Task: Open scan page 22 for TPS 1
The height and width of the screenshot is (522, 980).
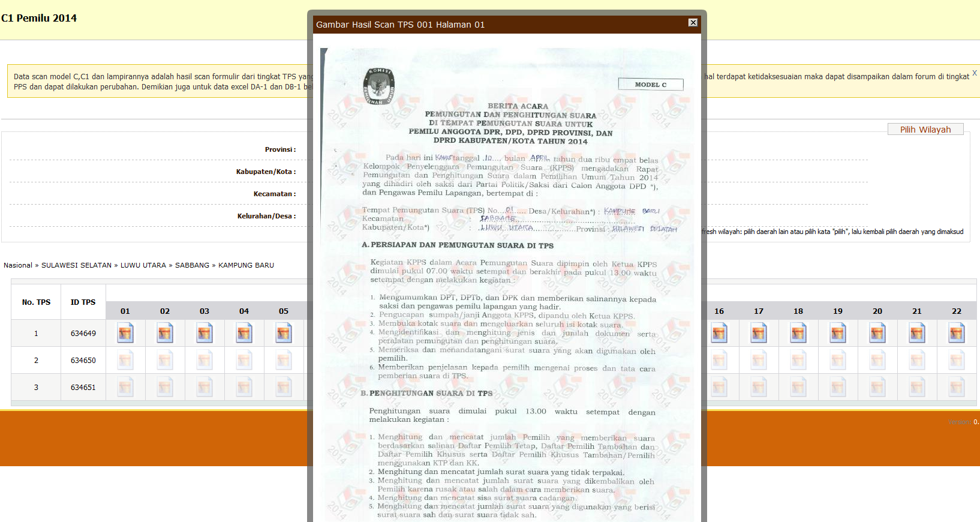Action: [957, 333]
